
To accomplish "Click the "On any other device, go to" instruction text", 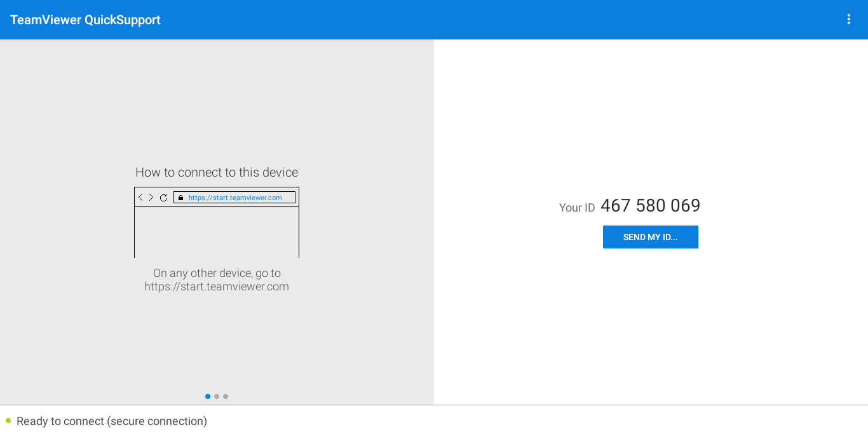I will pos(217,273).
